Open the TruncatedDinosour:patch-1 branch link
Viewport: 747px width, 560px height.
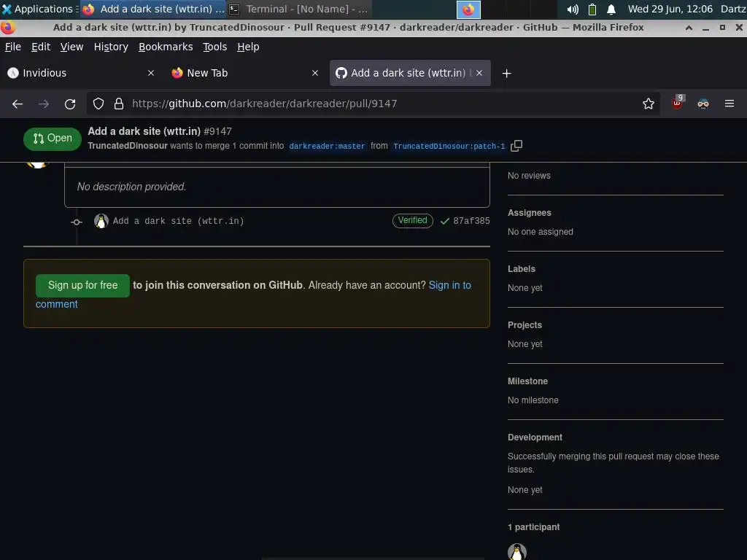click(449, 146)
